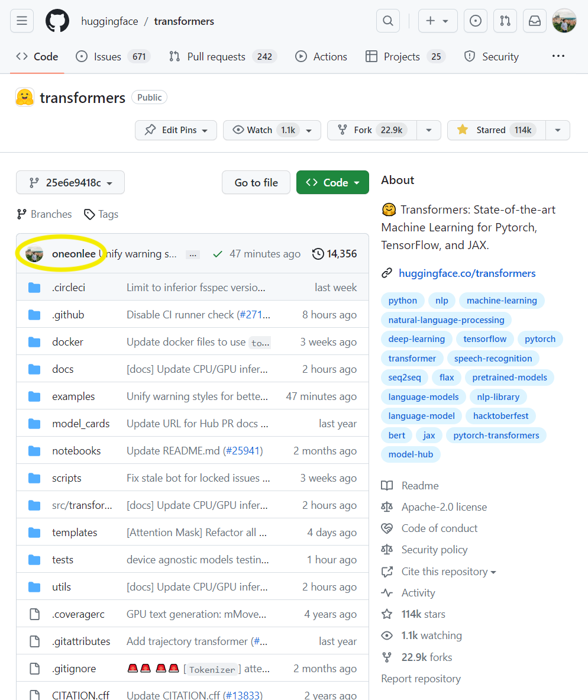Click Go to file button
The image size is (588, 700).
click(x=256, y=183)
